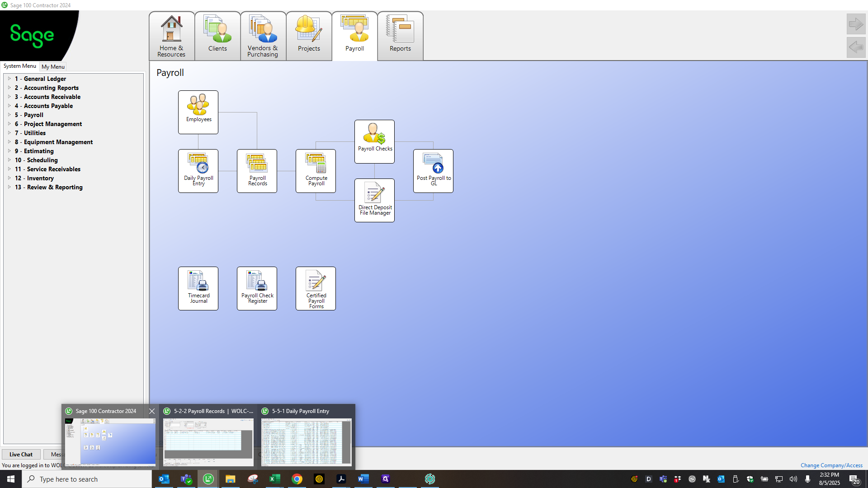Expand 8 - Equipment Management
The image size is (868, 488).
[9, 142]
